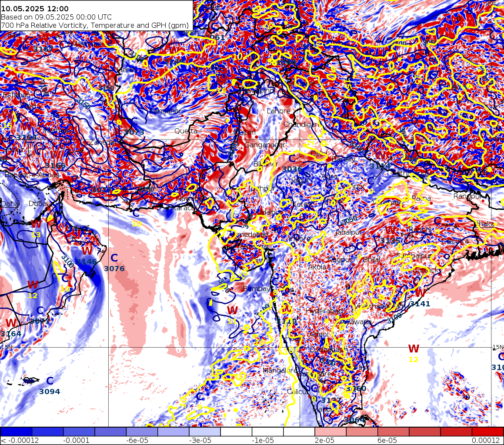Click the 'Based on 09.05.2025 00:00 UTC' line
This screenshot has height=445, width=504.
pos(56,17)
